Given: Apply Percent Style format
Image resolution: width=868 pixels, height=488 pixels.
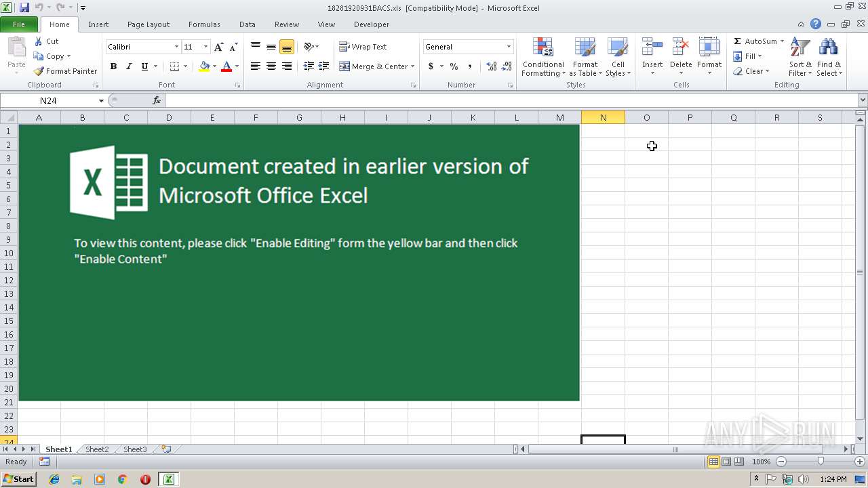Looking at the screenshot, I should point(454,66).
